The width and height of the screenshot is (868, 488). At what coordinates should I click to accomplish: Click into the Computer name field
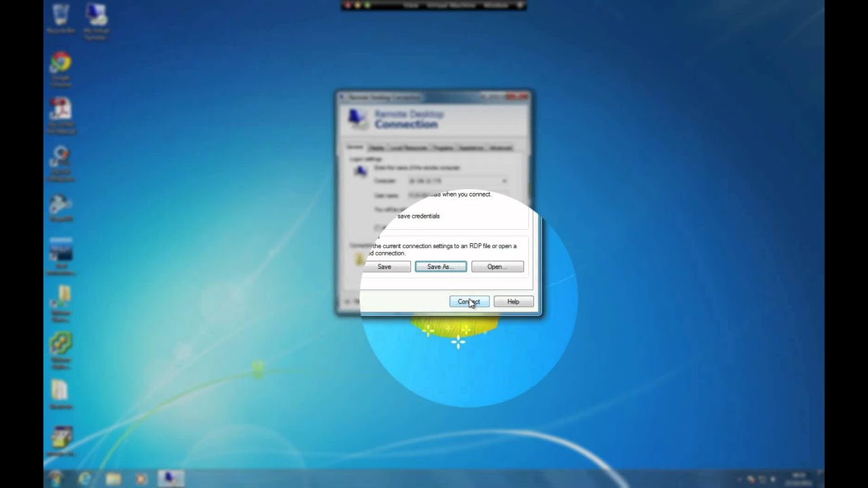(458, 181)
